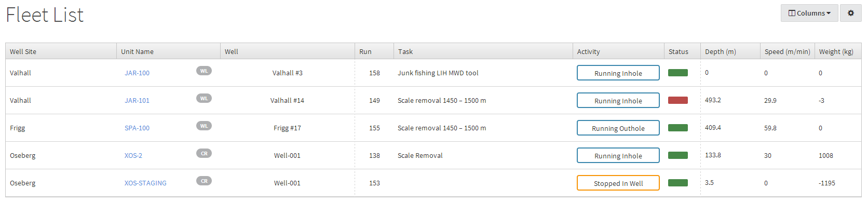Open the settings gear icon
Screen dimensions: 868x202
[850, 13]
